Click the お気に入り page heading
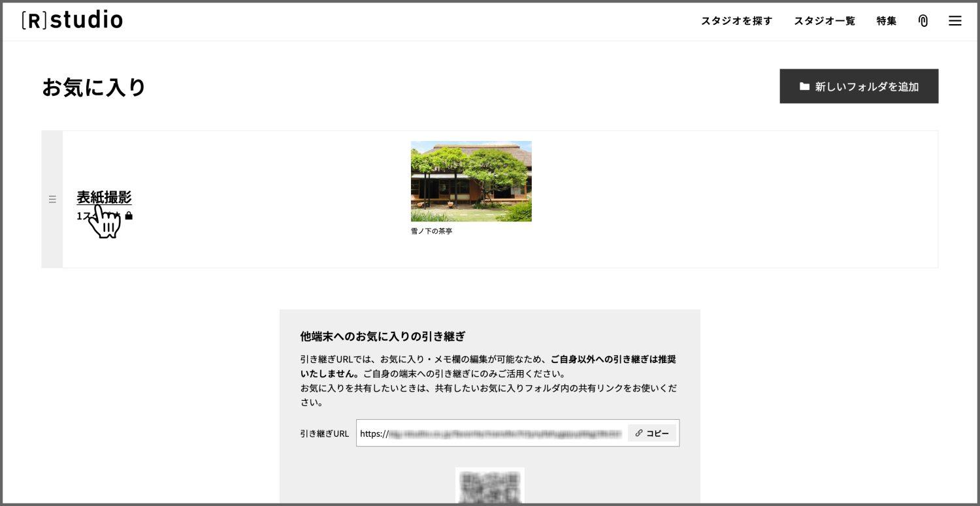The image size is (980, 506). pos(93,87)
